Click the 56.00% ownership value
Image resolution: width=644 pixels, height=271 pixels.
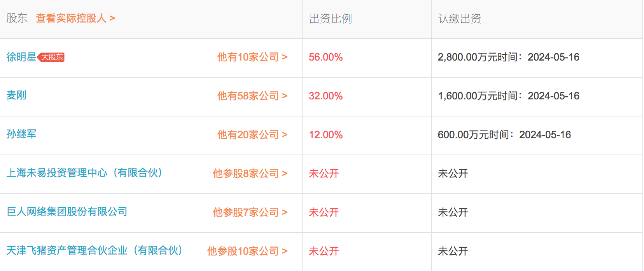click(325, 57)
